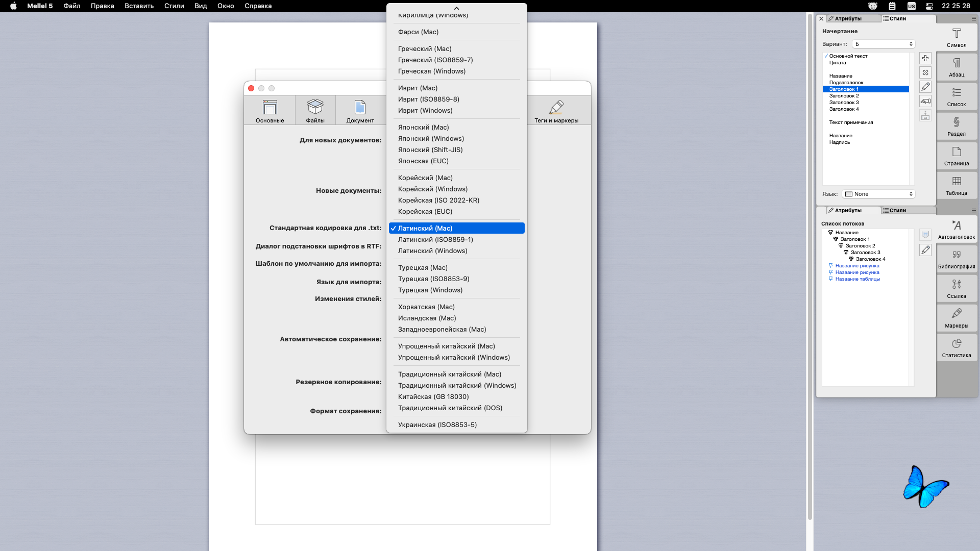Image resolution: width=980 pixels, height=551 pixels.
Task: Open the Символ palette icon
Action: tap(957, 37)
